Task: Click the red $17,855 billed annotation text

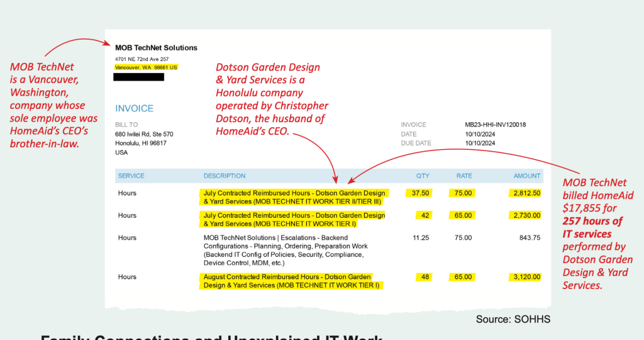Action: tap(597, 234)
